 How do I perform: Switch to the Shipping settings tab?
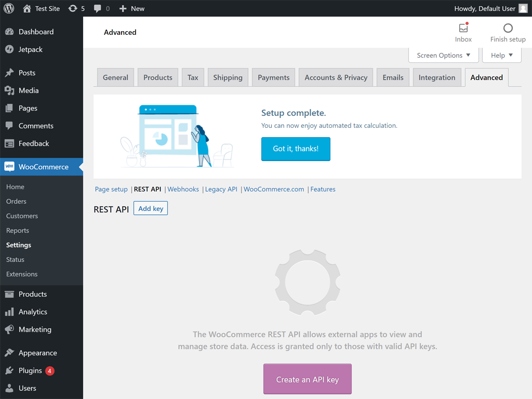[x=228, y=77]
